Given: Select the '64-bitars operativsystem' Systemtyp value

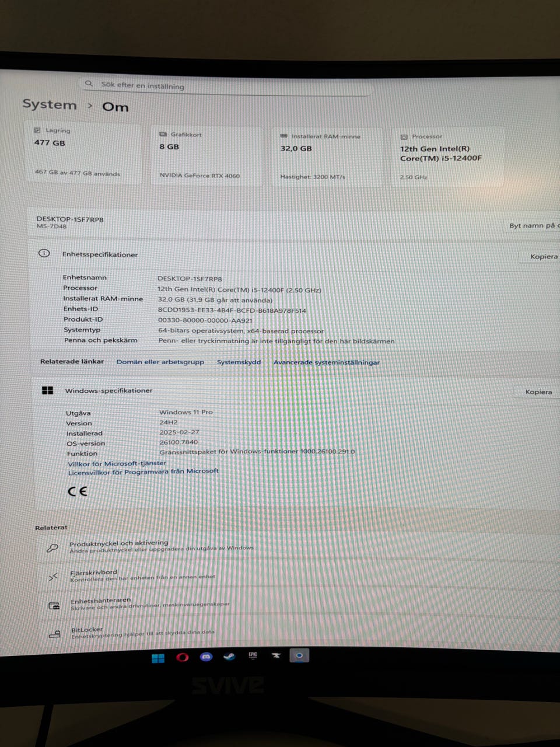Looking at the screenshot, I should [241, 330].
